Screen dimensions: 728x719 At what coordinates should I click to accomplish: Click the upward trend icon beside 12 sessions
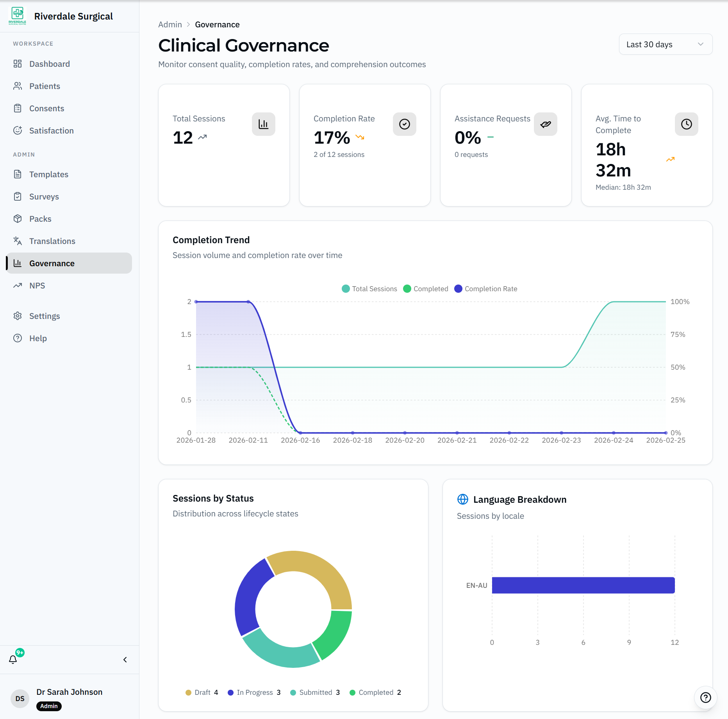click(202, 137)
